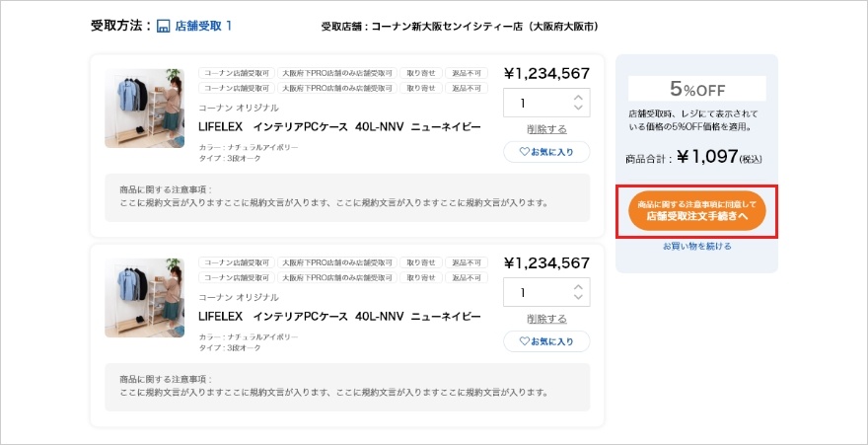Click the first item's quantity field
This screenshot has width=868, height=445.
[x=546, y=103]
